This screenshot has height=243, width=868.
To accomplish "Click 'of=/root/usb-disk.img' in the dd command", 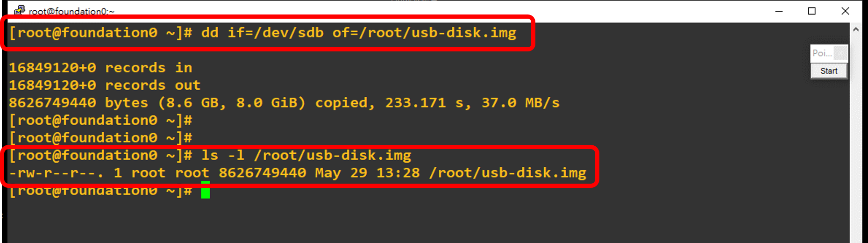I will [424, 33].
